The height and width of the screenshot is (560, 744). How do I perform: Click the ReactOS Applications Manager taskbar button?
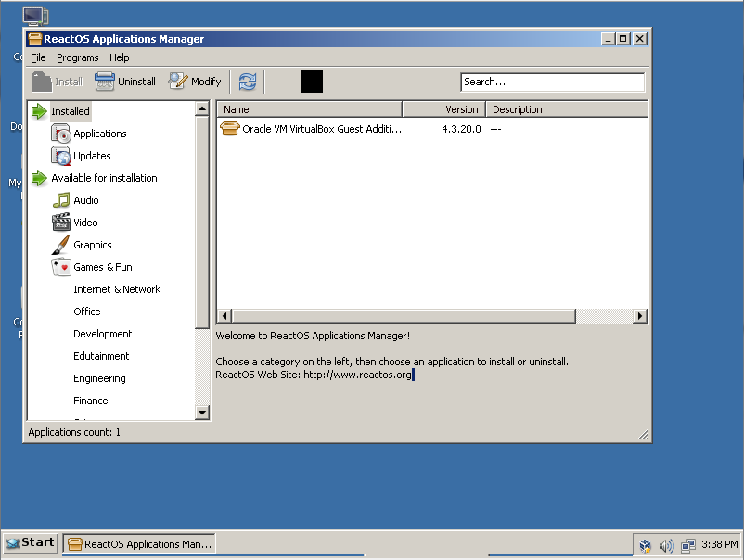(139, 544)
